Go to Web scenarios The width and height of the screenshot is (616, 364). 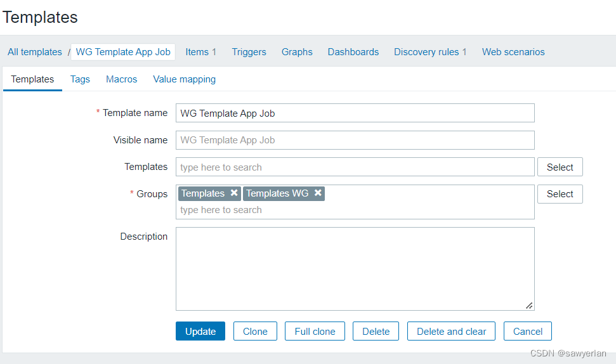513,52
